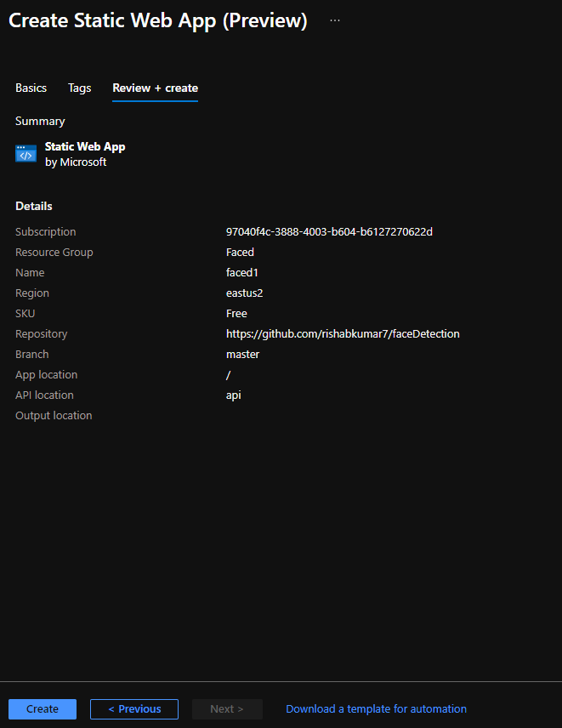562x728 pixels.
Task: Click the Resource Group label
Action: point(54,252)
